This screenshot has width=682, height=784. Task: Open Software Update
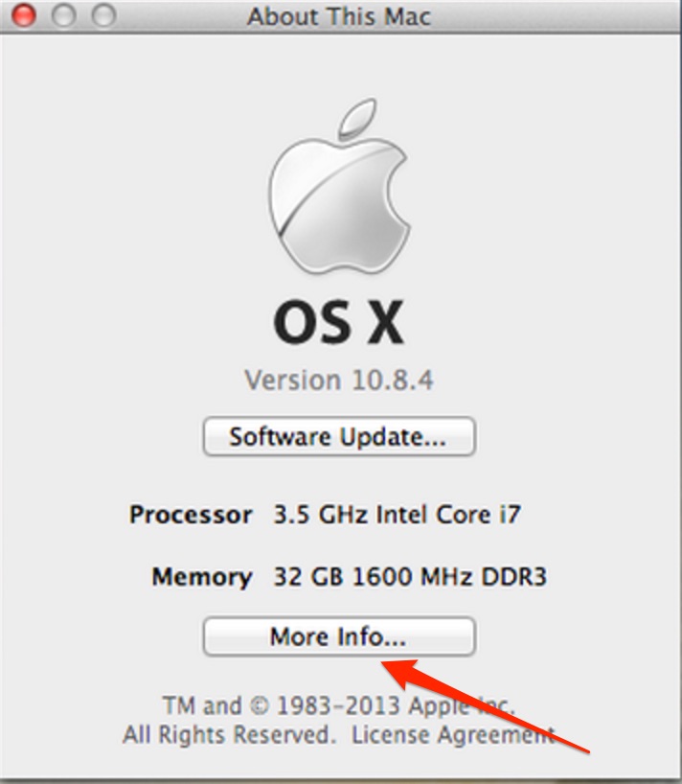[x=339, y=436]
